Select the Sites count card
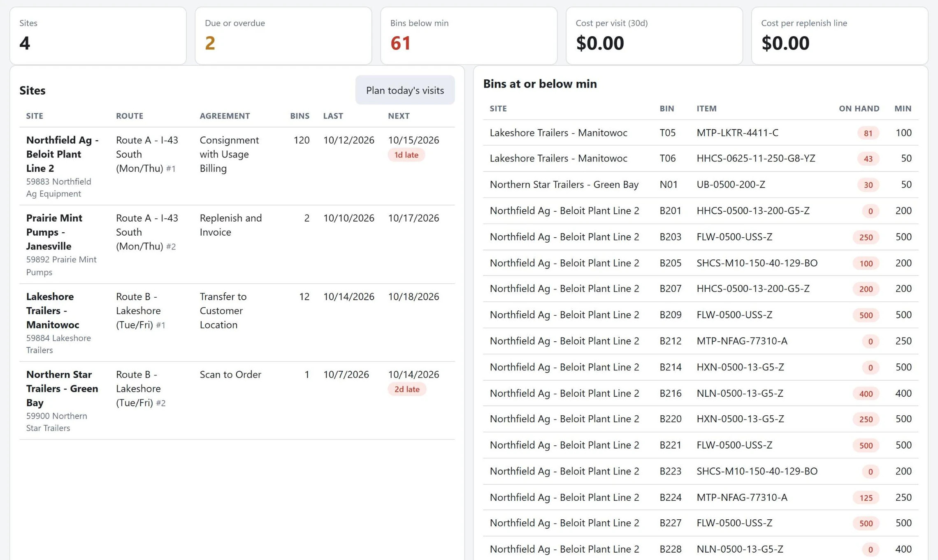Image resolution: width=938 pixels, height=560 pixels. click(x=98, y=35)
